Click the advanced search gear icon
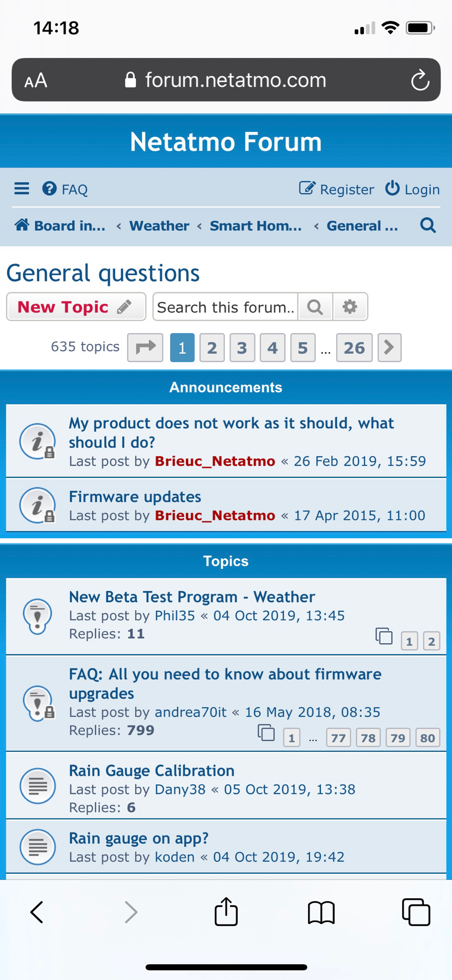Image resolution: width=452 pixels, height=980 pixels. [350, 307]
